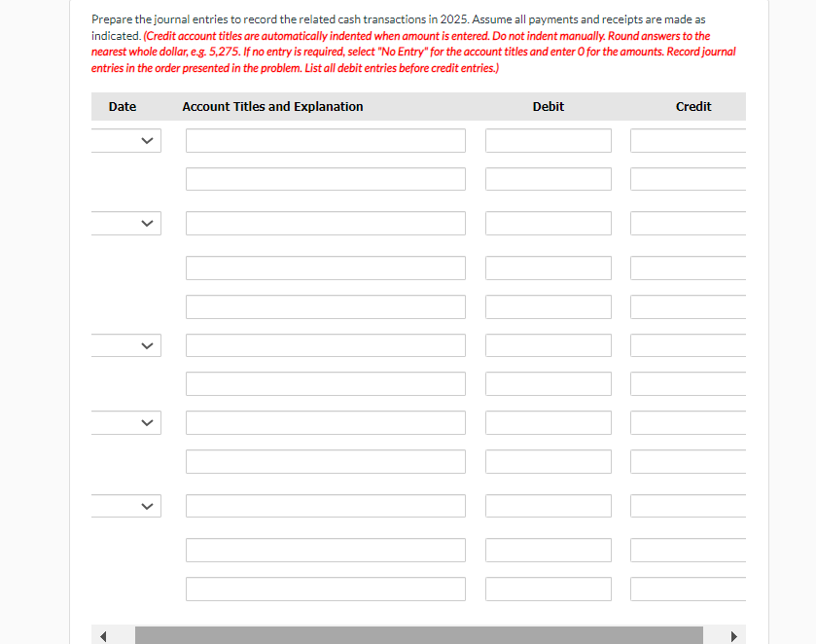Screen dimensions: 816x644
Task: Focus fifth entry's line 3 credit field
Action: pyautogui.click(x=688, y=590)
